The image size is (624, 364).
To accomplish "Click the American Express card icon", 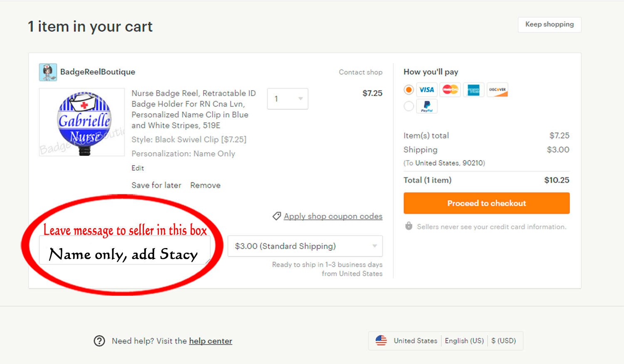I will tap(474, 90).
